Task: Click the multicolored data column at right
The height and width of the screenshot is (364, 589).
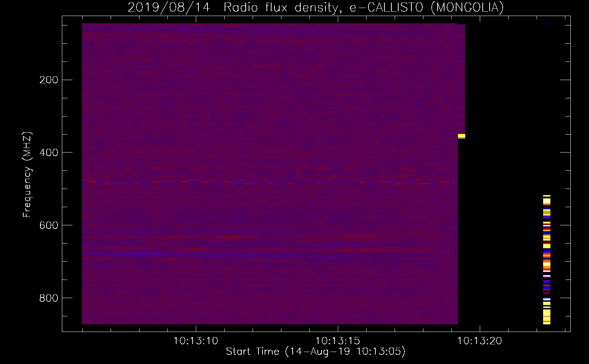Action: point(547,260)
